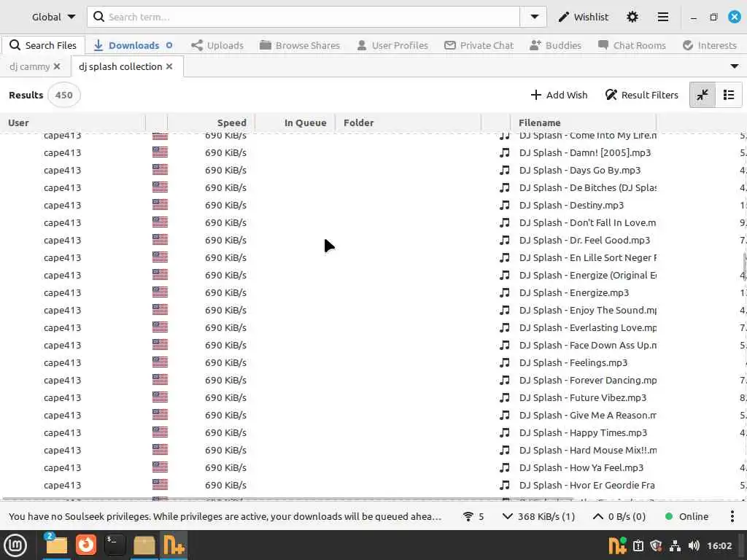Click the connections indicator showing 5
The height and width of the screenshot is (560, 747).
pos(474,517)
